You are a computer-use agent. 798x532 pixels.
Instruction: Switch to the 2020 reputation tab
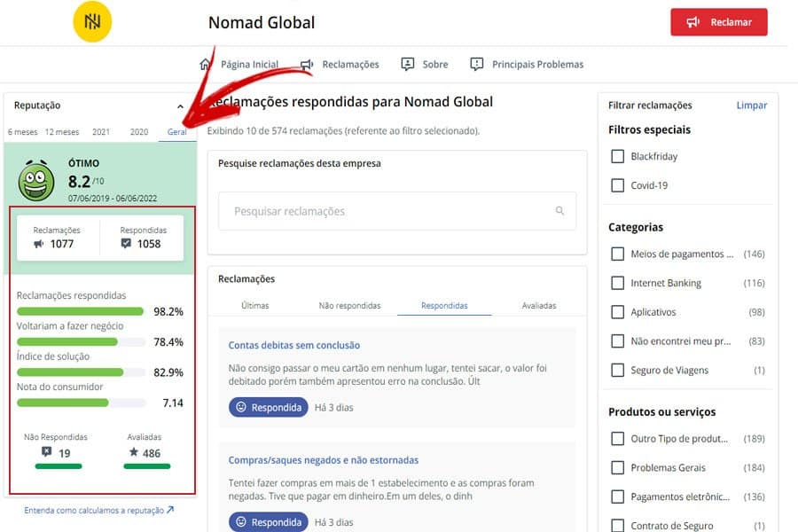pos(139,132)
